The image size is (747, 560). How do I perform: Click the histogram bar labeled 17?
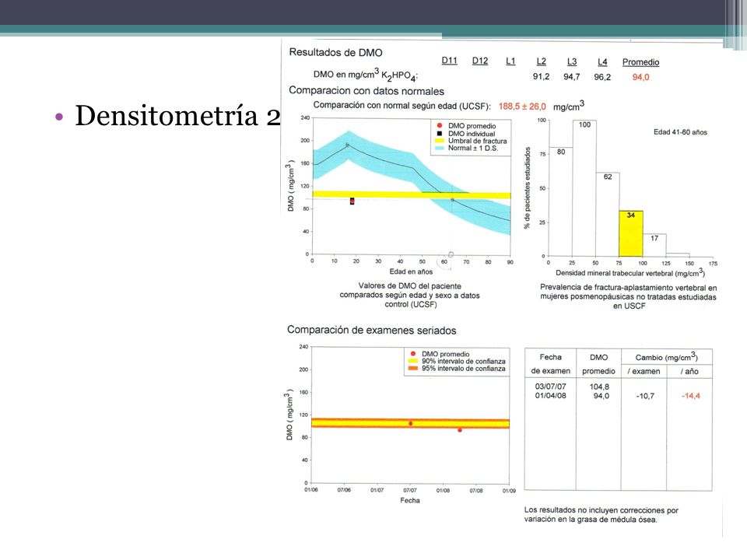click(654, 245)
